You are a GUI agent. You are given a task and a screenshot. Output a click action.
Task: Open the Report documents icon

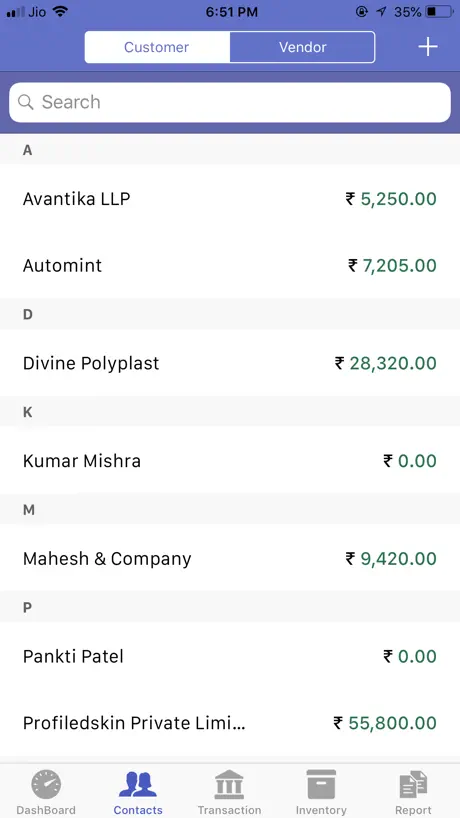(x=413, y=785)
